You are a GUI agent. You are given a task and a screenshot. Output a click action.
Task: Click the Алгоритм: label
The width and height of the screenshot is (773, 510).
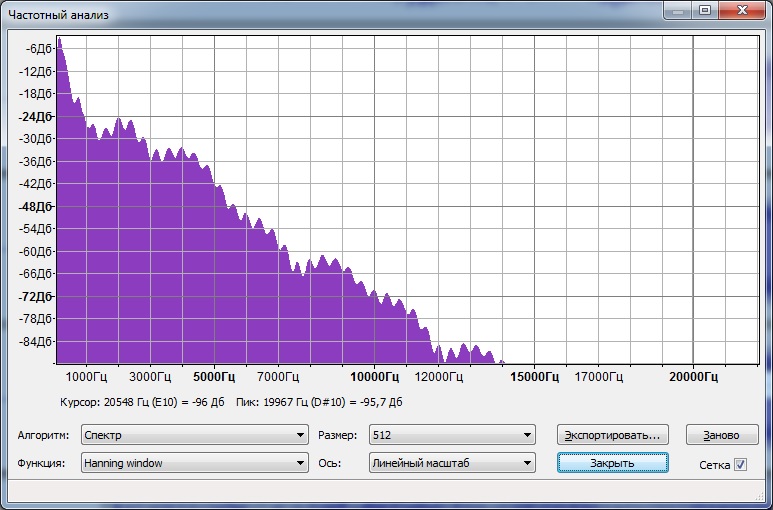point(43,436)
